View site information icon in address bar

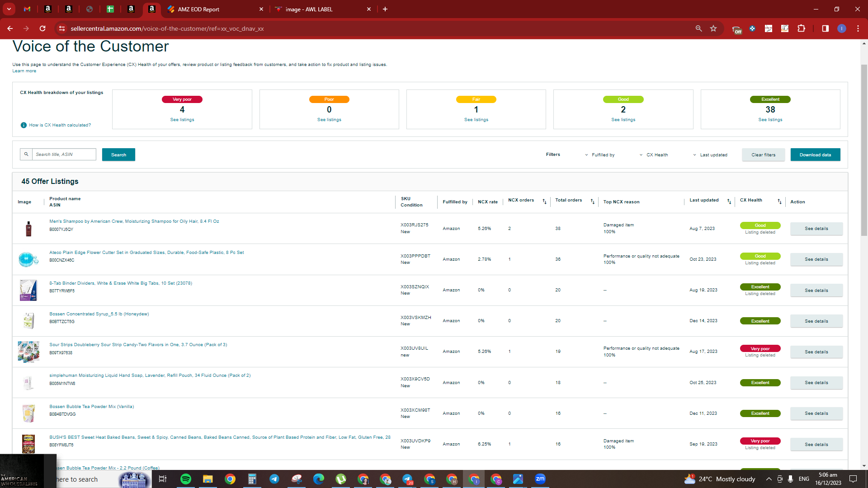click(x=62, y=28)
